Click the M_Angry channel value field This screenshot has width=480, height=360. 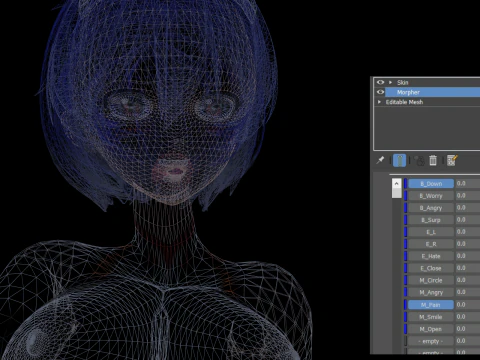point(468,292)
